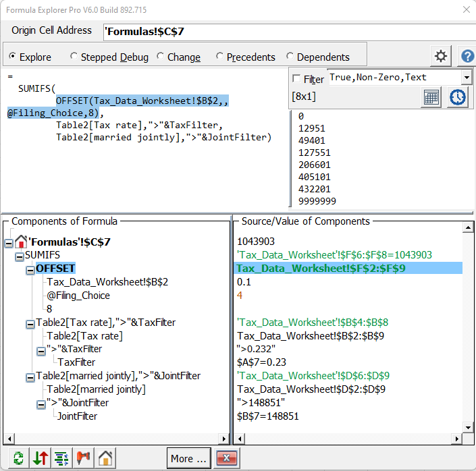Select the Precedents radio option

point(219,56)
